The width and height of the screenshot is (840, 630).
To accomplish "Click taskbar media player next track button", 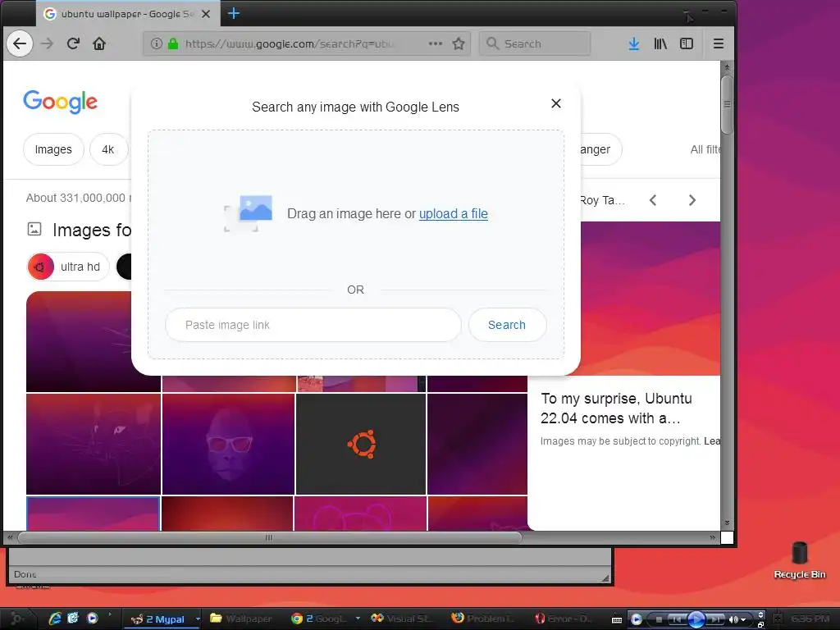I will coord(715,620).
